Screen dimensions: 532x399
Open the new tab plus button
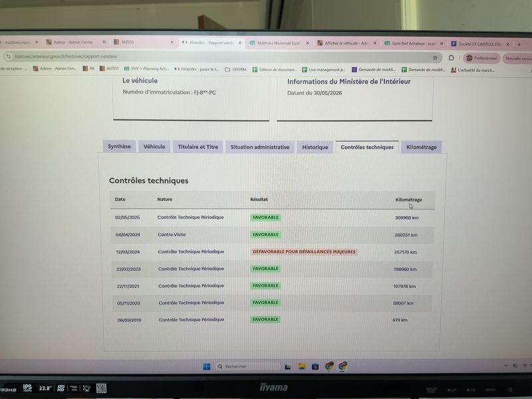(x=519, y=44)
